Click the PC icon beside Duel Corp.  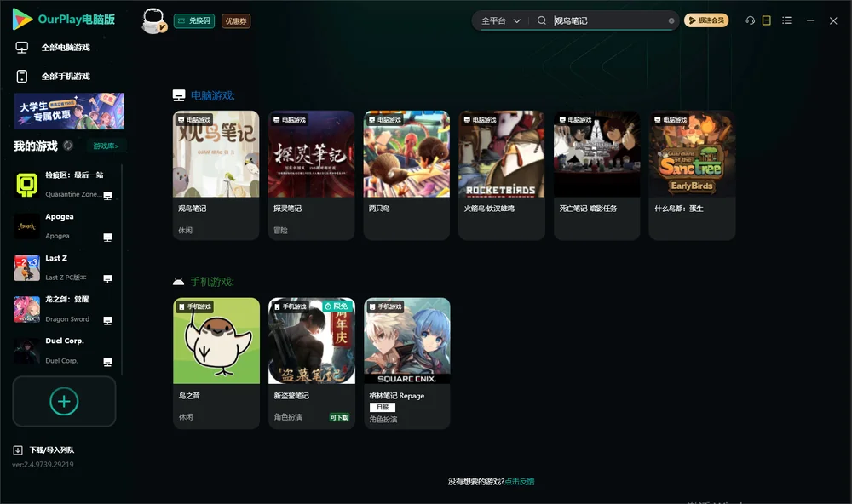107,363
